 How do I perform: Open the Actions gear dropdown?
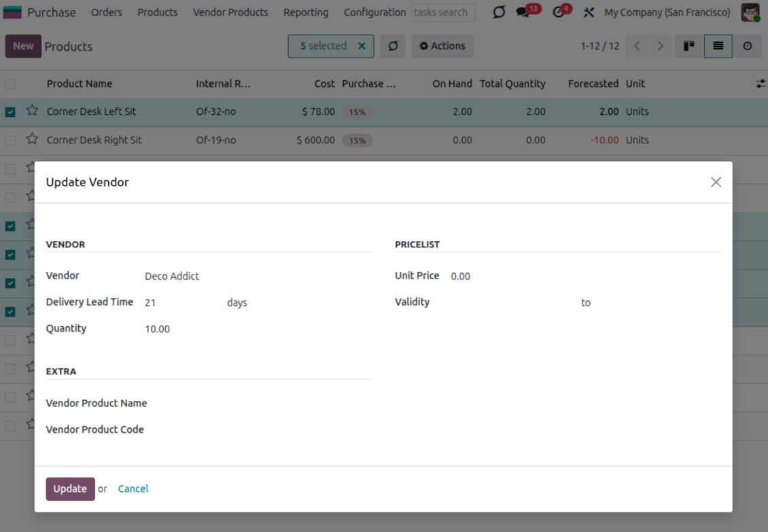click(442, 46)
